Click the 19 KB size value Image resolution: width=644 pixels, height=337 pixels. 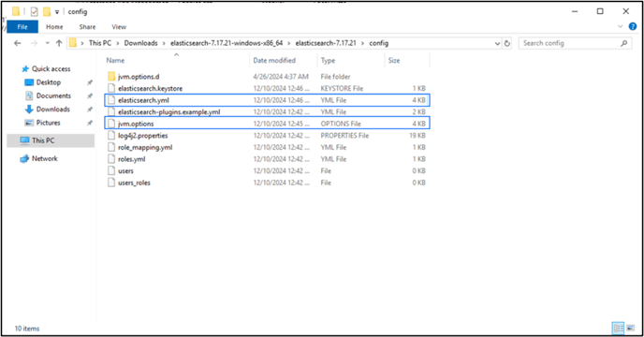point(417,135)
